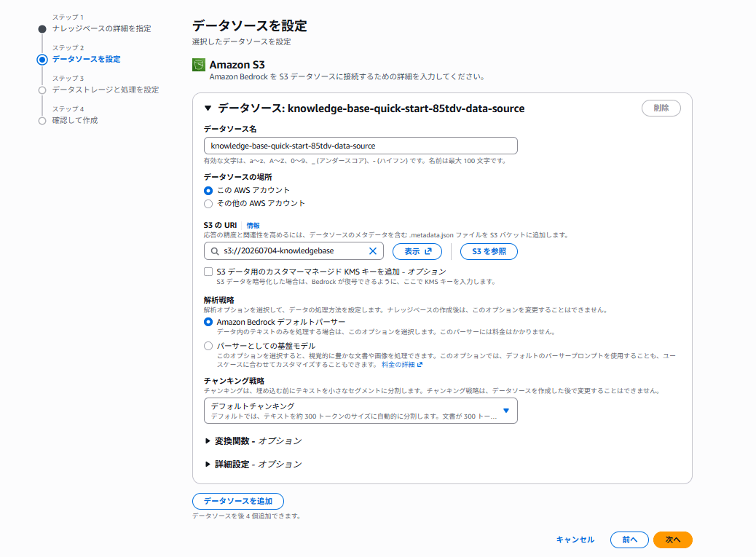Viewport: 756px width, 557px height.
Task: Click the データソースを後 4 個追加できます note
Action: (246, 516)
